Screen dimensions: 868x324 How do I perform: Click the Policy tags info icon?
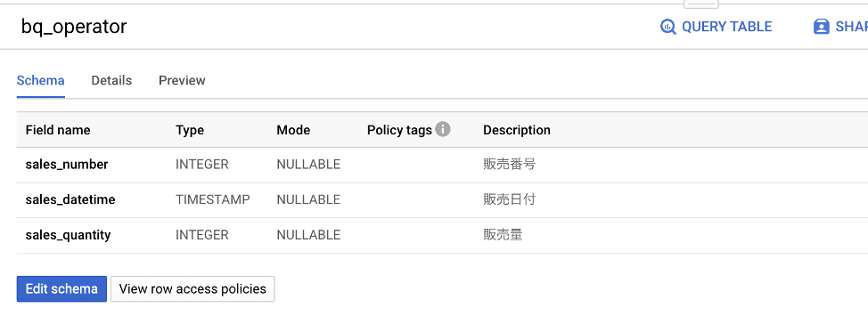[x=442, y=129]
